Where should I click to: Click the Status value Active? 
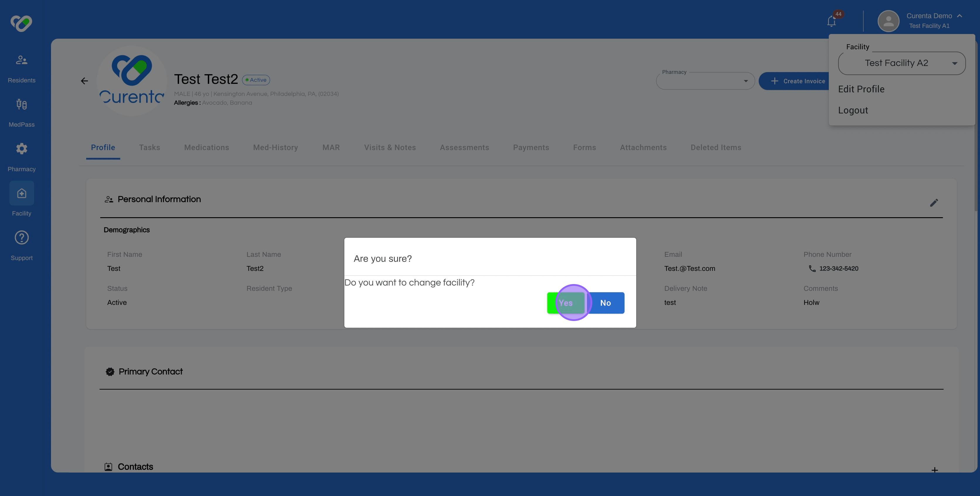click(x=117, y=303)
